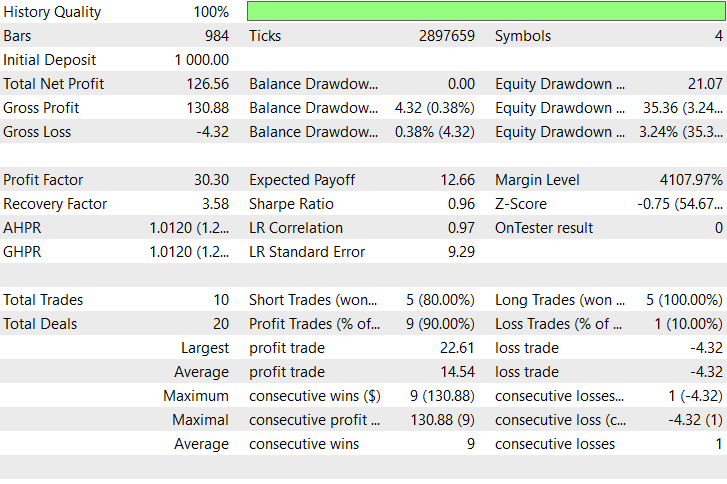The height and width of the screenshot is (484, 727).
Task: Click the OnTester result label
Action: 544,228
